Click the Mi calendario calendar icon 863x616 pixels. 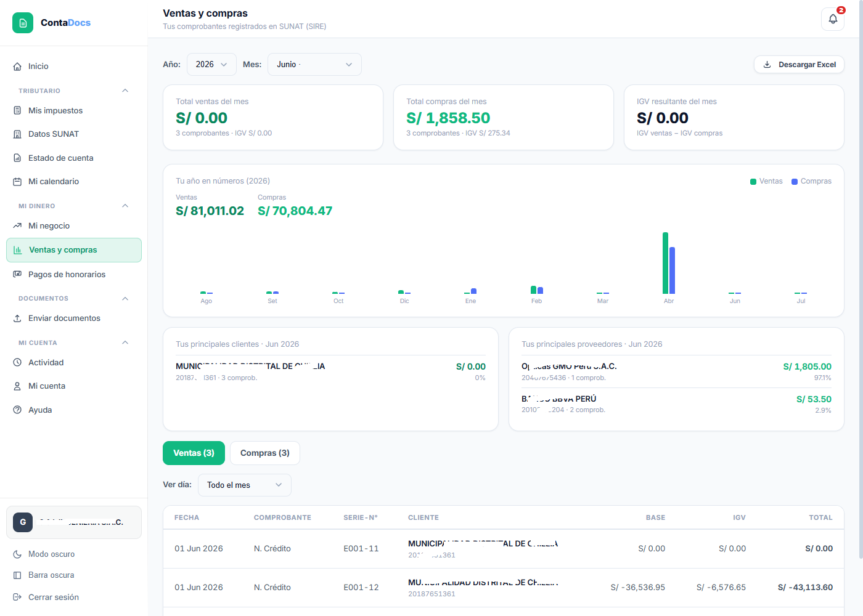point(17,182)
